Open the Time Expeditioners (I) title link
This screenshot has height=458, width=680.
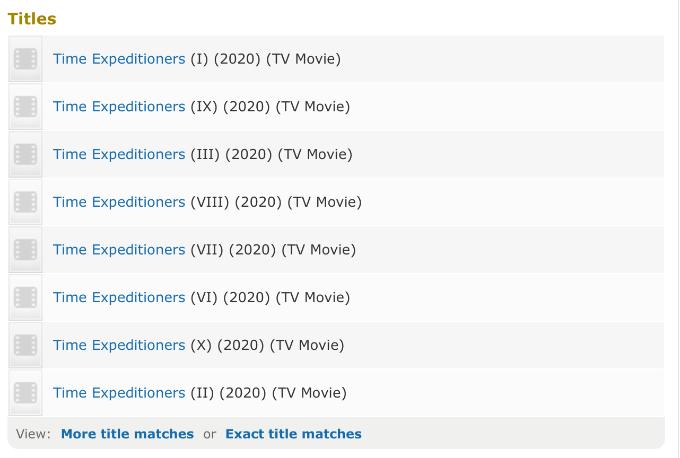(x=119, y=59)
